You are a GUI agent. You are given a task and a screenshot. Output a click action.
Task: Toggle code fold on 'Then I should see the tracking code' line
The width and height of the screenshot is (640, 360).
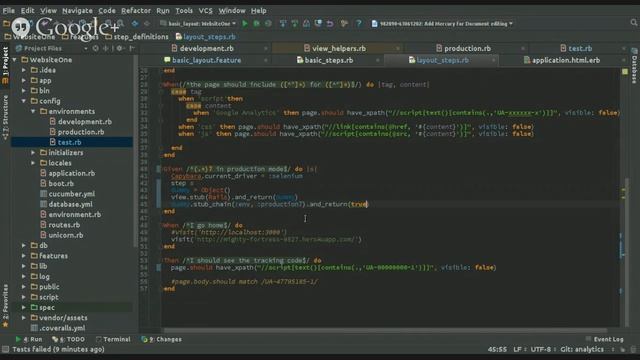click(161, 260)
